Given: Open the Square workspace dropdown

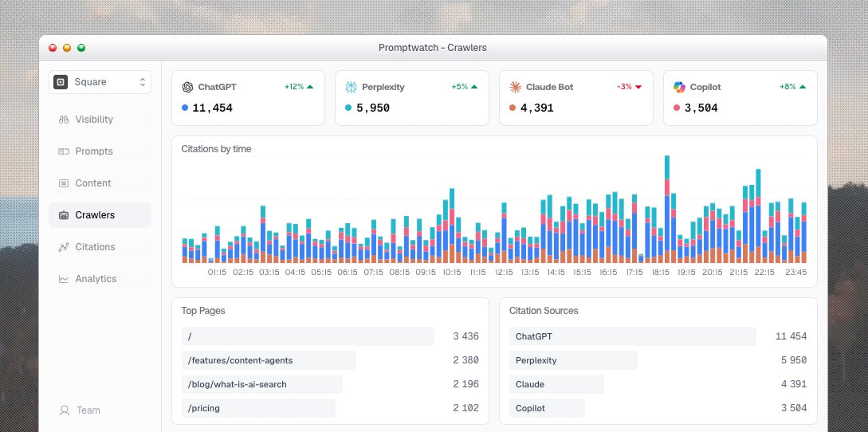Looking at the screenshot, I should click(100, 82).
